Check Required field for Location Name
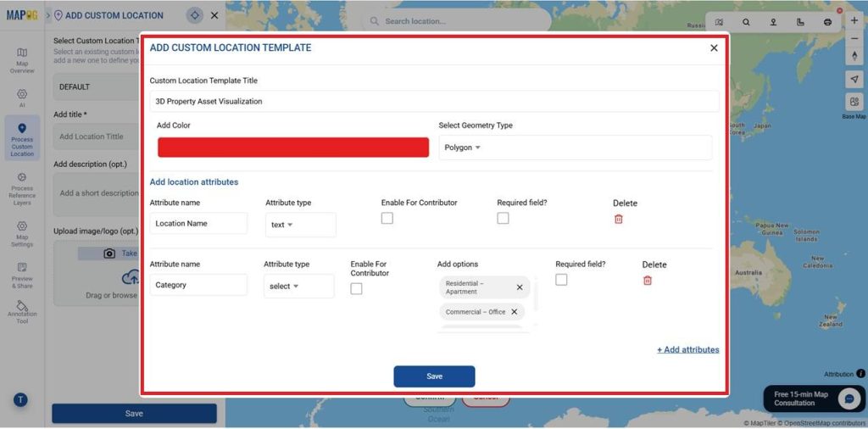868x429 pixels. point(503,218)
